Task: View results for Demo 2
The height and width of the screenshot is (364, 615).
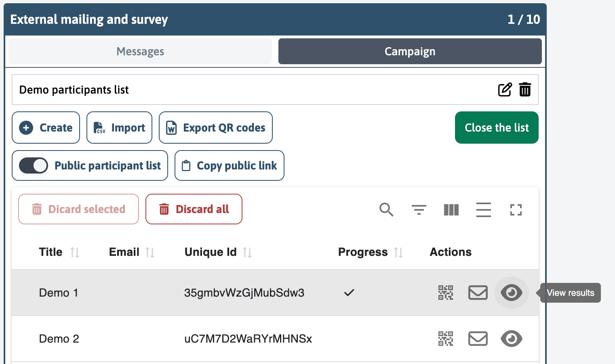Action: point(511,339)
